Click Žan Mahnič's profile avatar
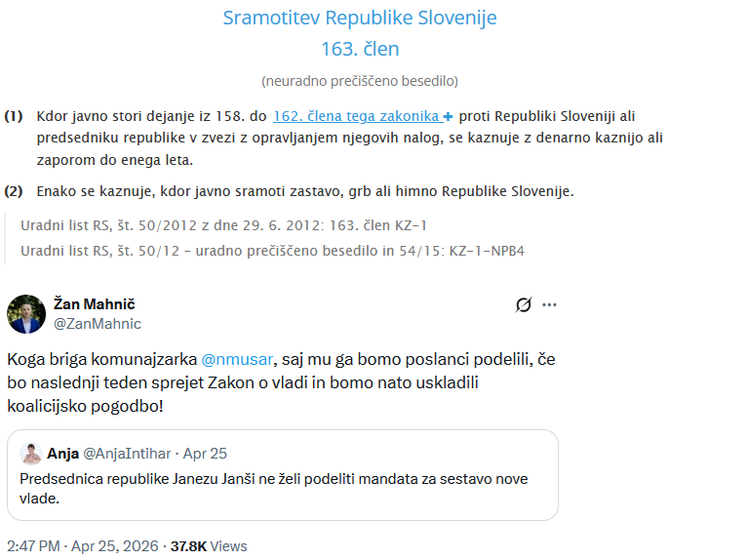The height and width of the screenshot is (560, 747). pyautogui.click(x=26, y=313)
